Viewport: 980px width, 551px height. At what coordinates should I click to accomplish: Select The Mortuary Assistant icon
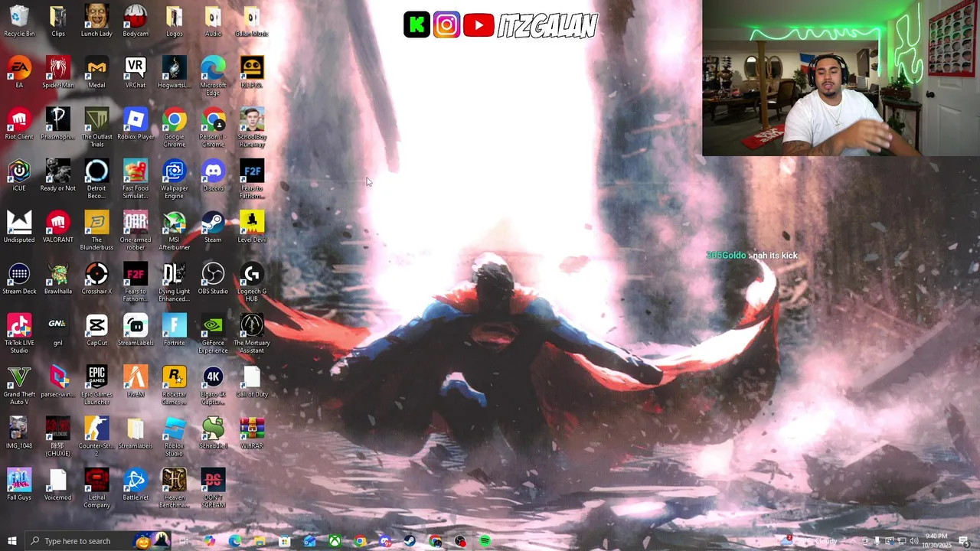[x=252, y=333]
